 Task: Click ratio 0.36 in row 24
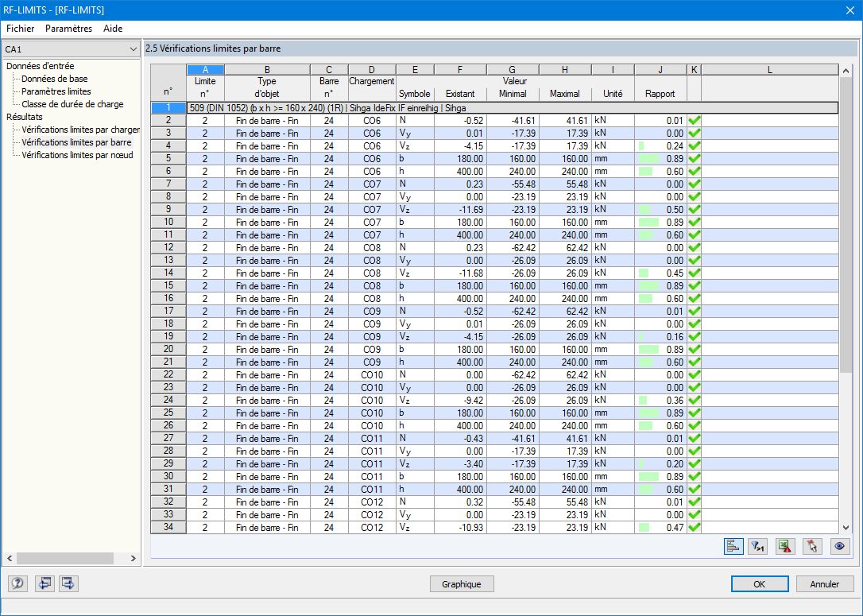pos(660,401)
